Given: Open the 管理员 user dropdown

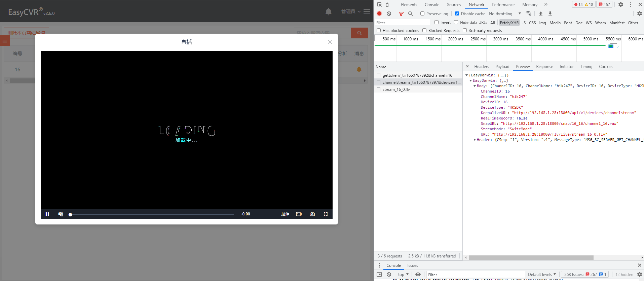Looking at the screenshot, I should 351,11.
